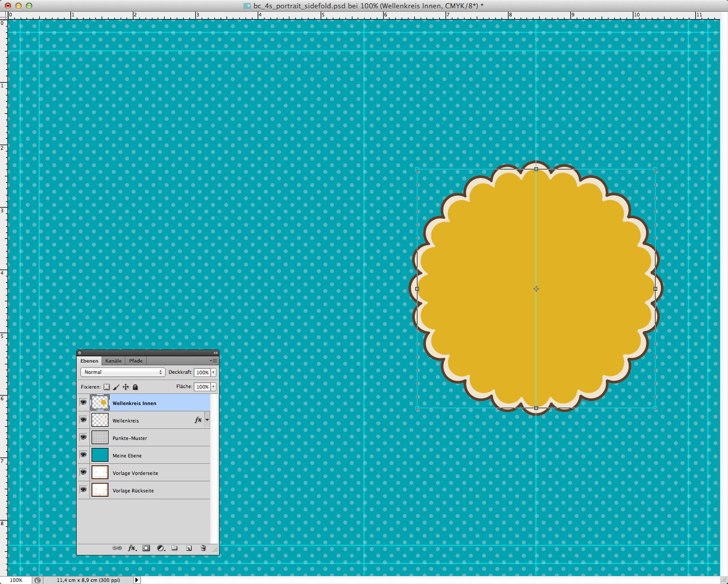Toggle visibility of Vorlage Rückseite layer
The height and width of the screenshot is (584, 728).
click(83, 490)
